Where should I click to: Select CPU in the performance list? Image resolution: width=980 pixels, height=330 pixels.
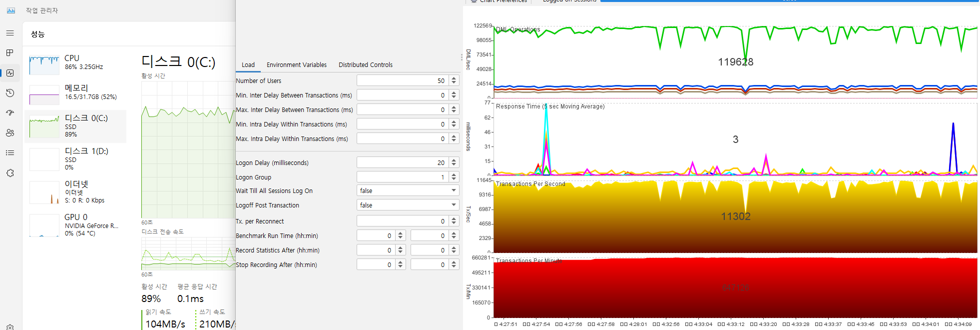(75, 62)
